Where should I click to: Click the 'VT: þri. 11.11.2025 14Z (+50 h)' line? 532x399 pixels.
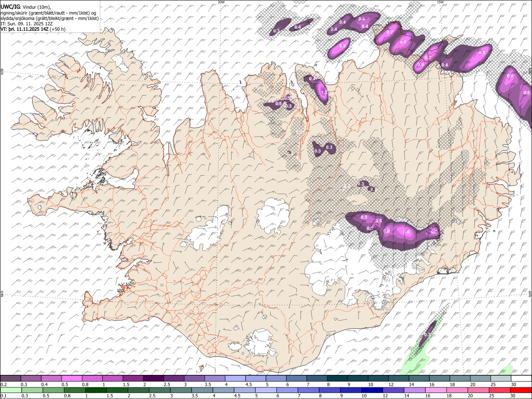(33, 29)
